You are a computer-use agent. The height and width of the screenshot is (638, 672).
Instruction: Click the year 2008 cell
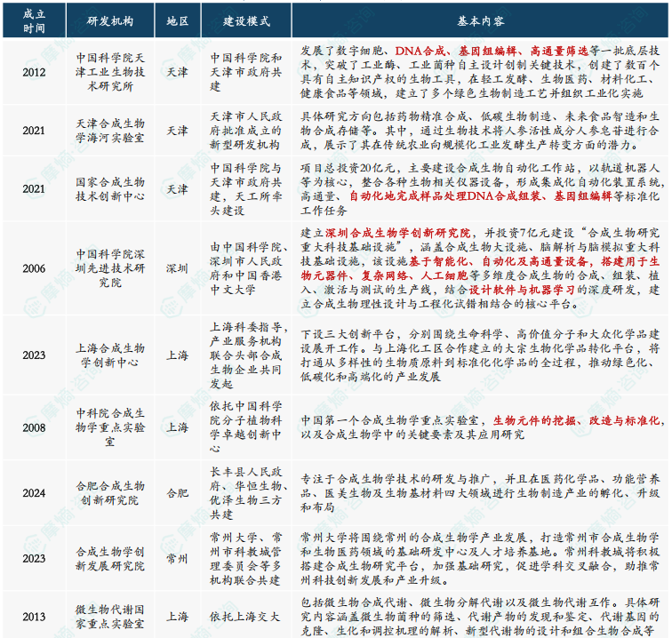(x=34, y=427)
